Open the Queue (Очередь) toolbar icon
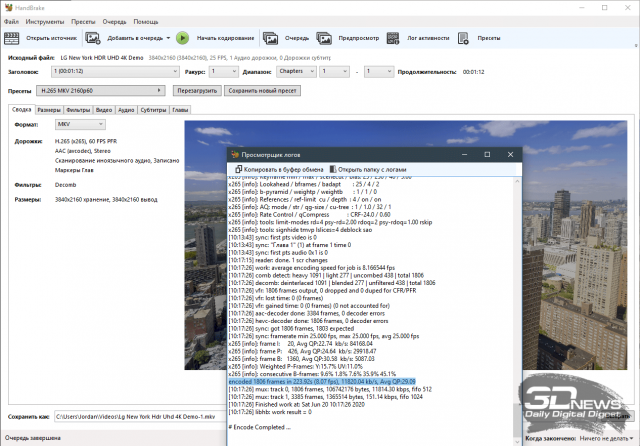 point(271,38)
